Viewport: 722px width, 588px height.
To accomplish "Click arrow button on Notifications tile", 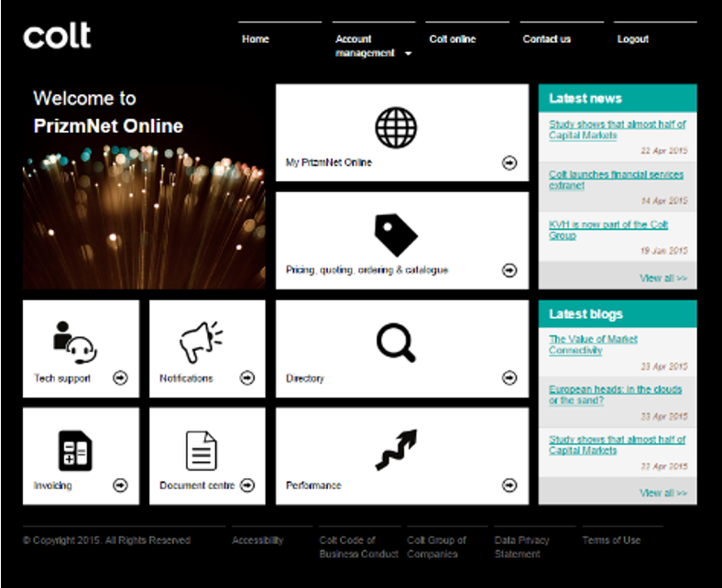I will tap(247, 377).
